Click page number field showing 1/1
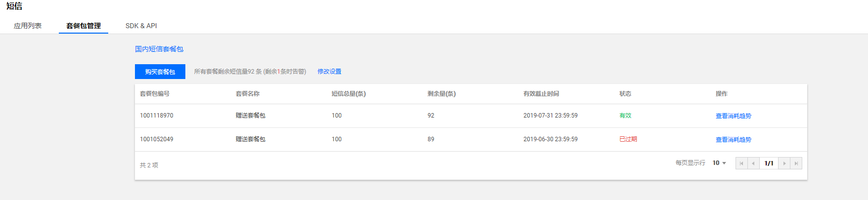Image resolution: width=868 pixels, height=200 pixels. pos(769,163)
